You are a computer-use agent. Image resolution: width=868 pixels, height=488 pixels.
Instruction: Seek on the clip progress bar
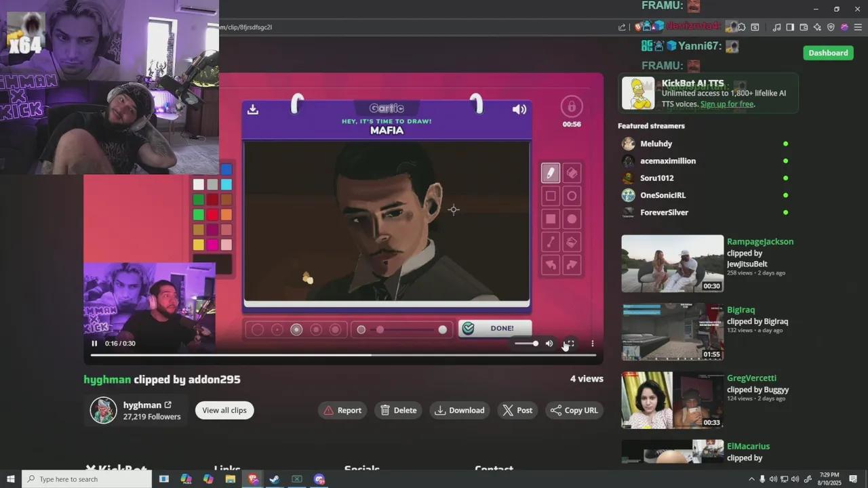(x=343, y=355)
